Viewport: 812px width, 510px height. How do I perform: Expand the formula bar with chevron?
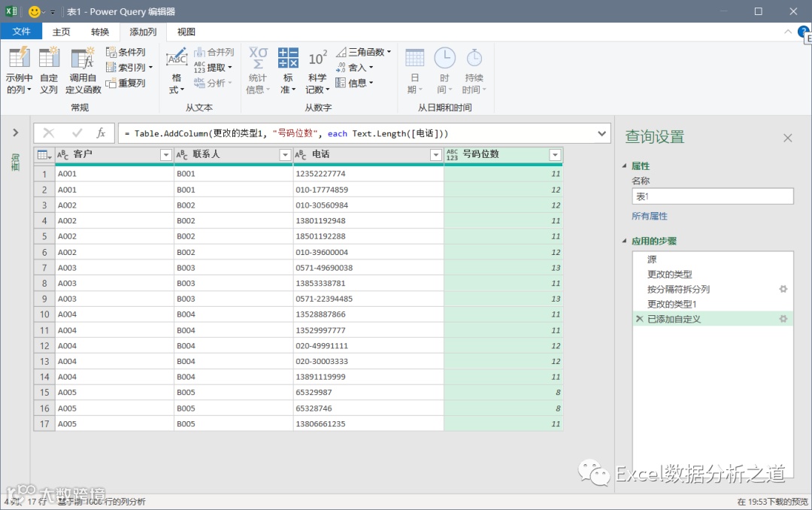601,134
